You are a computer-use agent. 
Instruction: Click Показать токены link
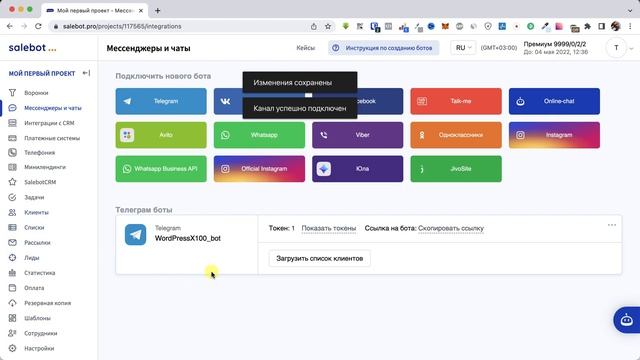click(329, 228)
